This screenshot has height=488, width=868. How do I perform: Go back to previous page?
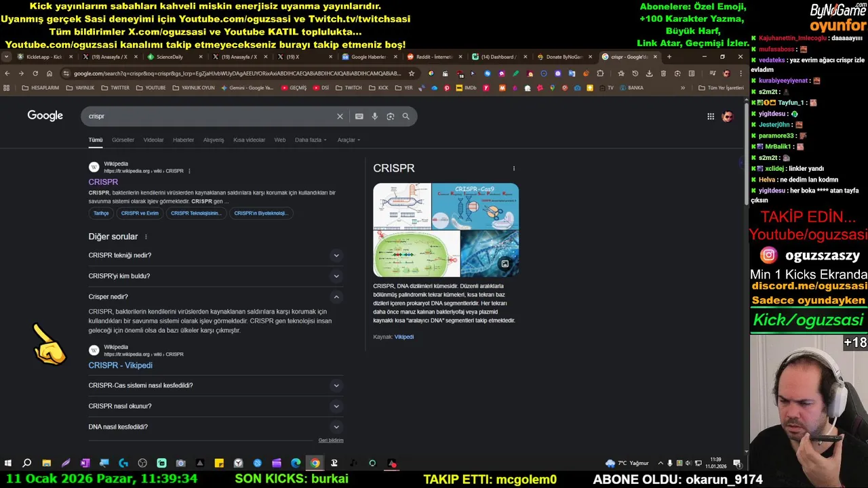tap(7, 73)
